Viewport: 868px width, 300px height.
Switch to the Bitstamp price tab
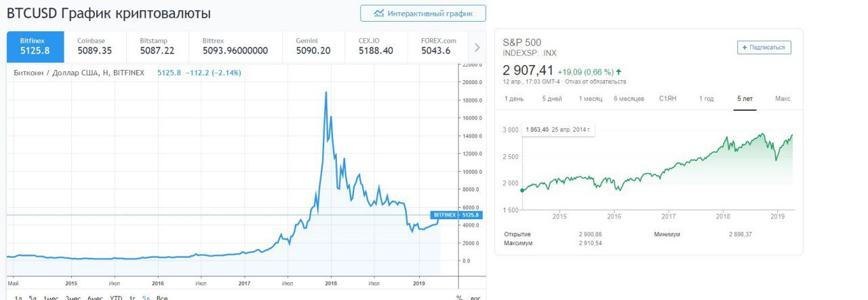click(157, 46)
